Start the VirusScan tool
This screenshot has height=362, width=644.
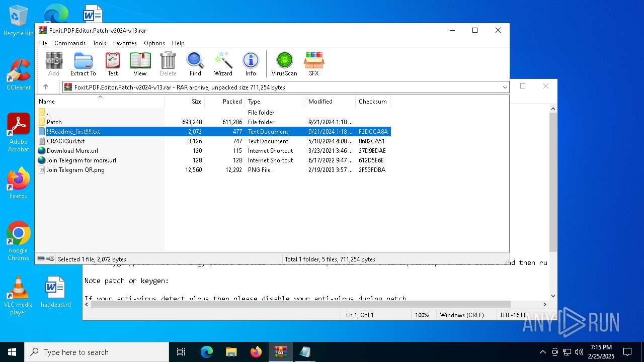tap(284, 64)
